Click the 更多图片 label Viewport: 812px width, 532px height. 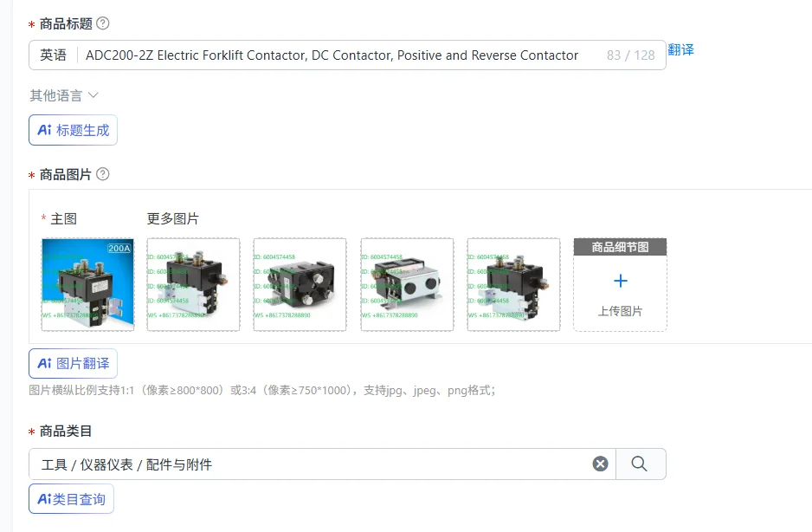tap(173, 219)
